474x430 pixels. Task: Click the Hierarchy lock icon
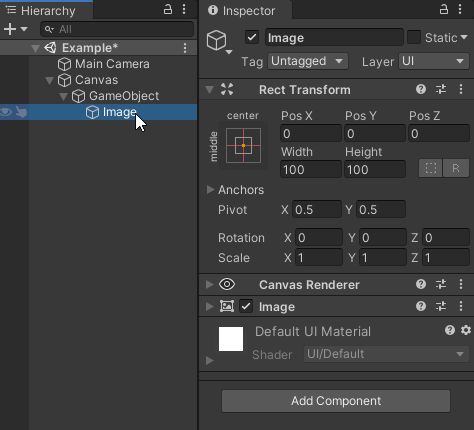click(x=168, y=9)
